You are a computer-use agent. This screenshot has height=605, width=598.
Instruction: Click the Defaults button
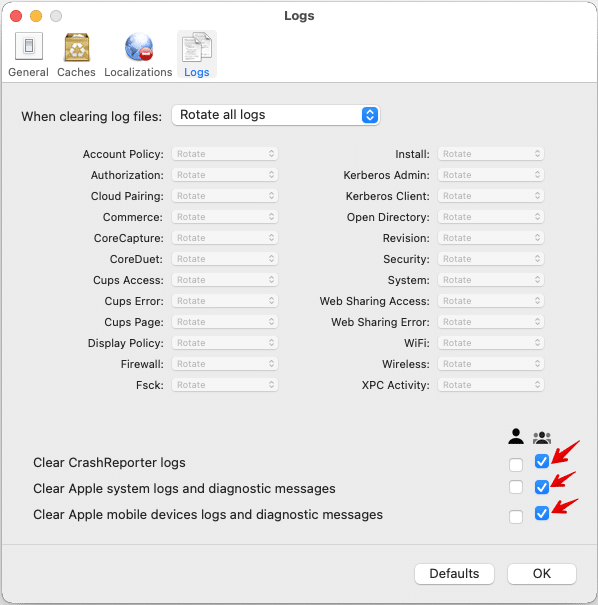coord(454,574)
